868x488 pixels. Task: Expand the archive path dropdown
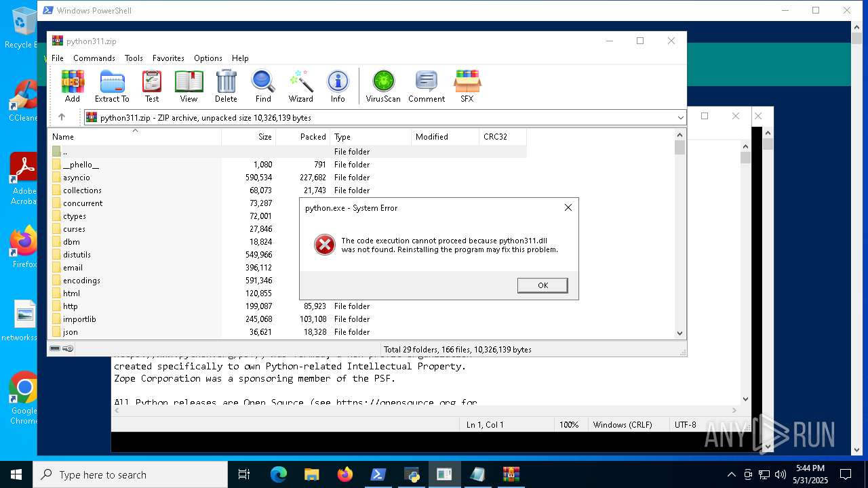point(680,118)
